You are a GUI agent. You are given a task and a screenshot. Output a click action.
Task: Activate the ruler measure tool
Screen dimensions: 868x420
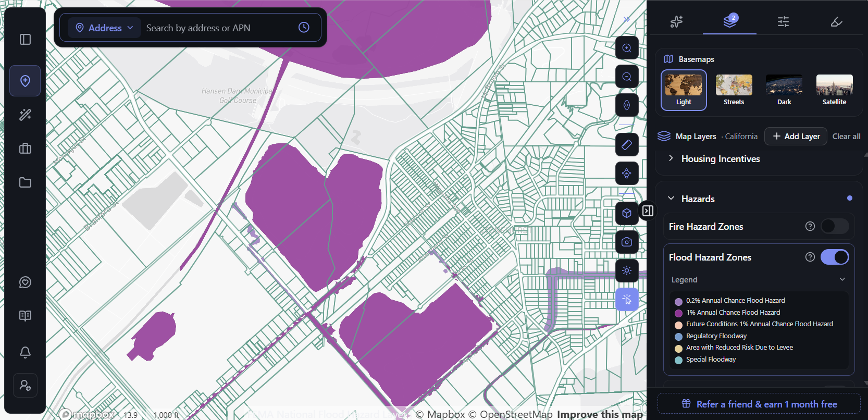point(627,144)
